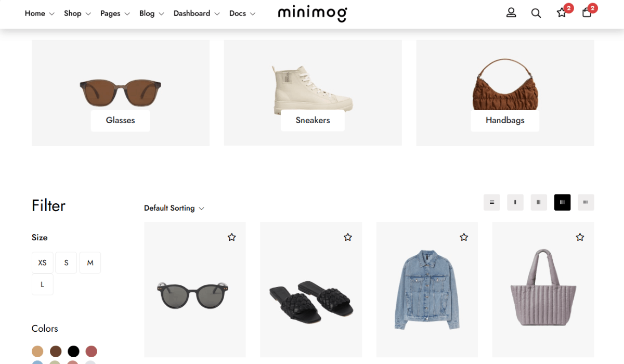Select the two-column grid layout icon
Screen dimensions: 624x364
[515, 202]
